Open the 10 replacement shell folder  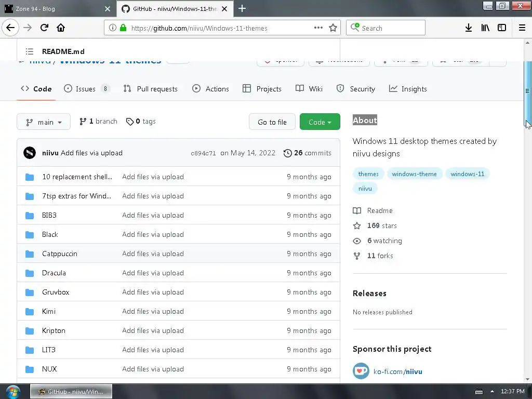click(x=77, y=177)
